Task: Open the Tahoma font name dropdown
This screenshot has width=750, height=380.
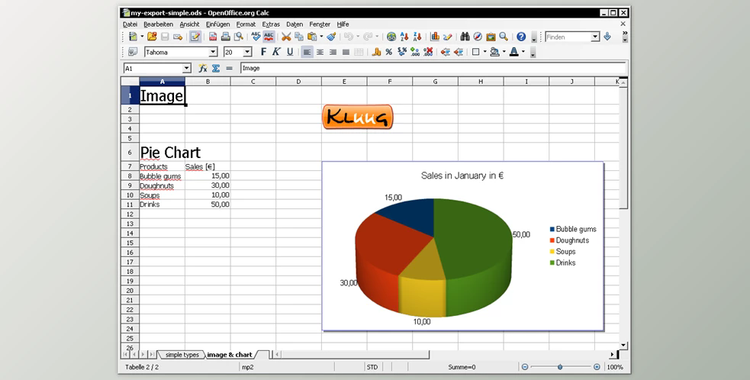Action: pyautogui.click(x=213, y=52)
